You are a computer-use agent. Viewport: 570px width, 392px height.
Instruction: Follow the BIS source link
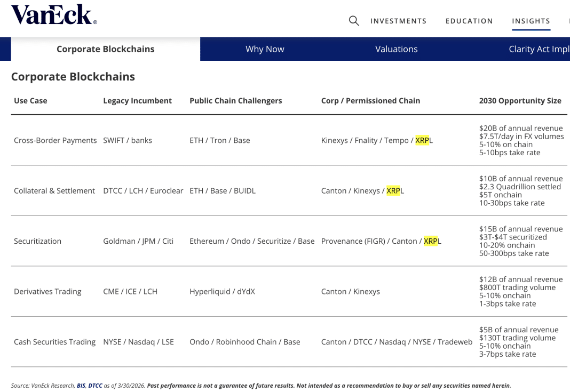[x=81, y=386]
